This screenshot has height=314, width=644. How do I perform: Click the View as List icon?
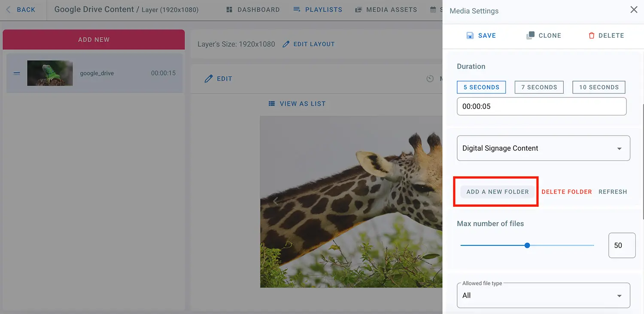click(271, 104)
